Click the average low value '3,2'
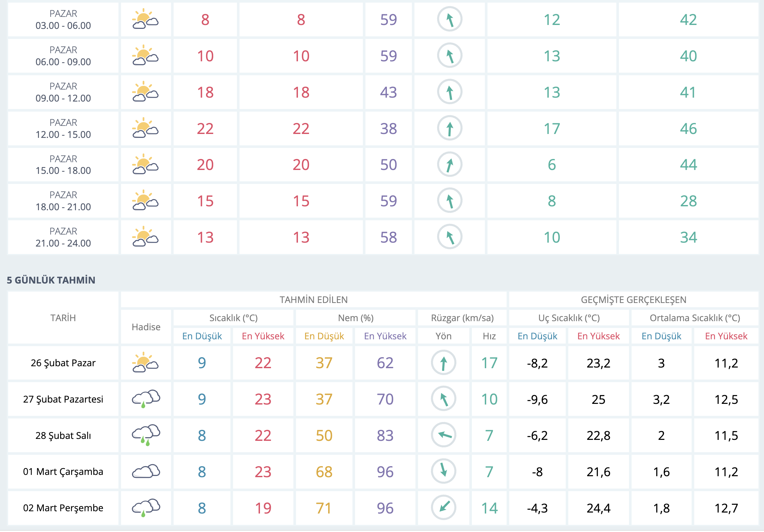 661,399
